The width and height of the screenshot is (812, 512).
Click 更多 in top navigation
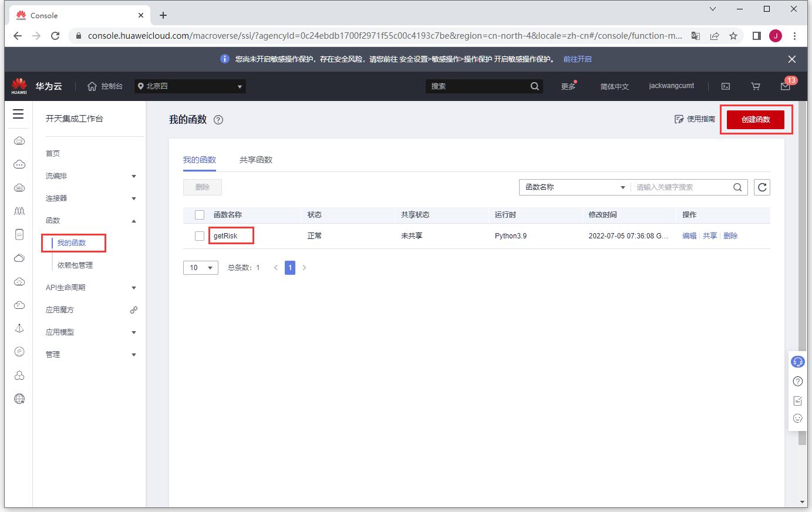pyautogui.click(x=568, y=86)
